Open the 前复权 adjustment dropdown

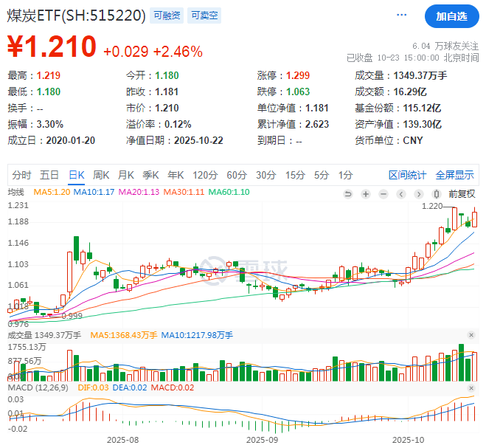coord(462,194)
